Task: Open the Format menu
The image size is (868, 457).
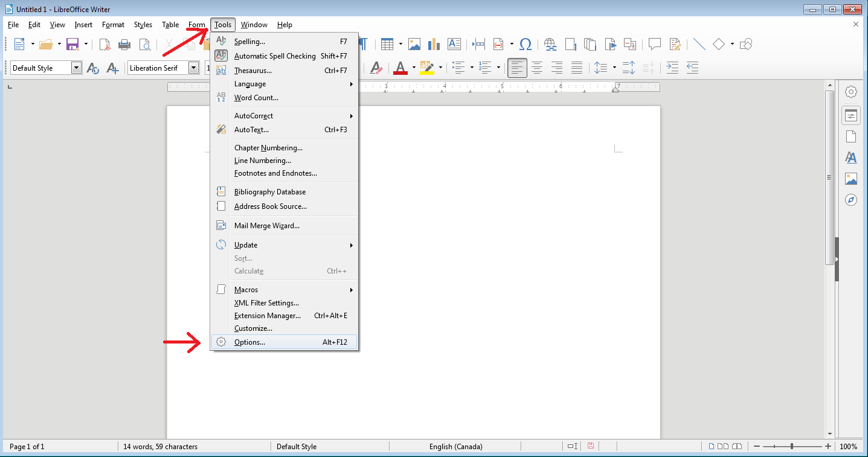Action: pos(113,25)
